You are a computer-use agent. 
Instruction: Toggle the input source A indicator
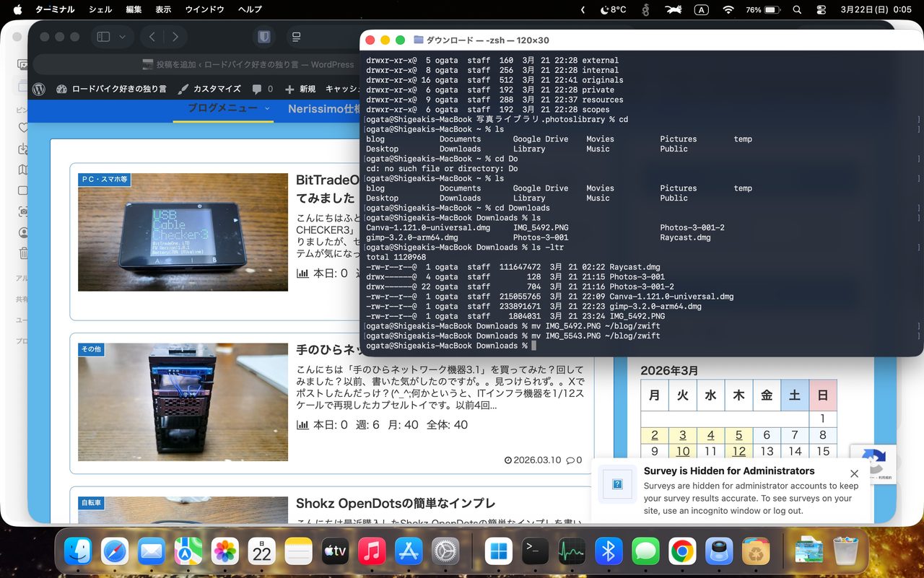pos(701,10)
